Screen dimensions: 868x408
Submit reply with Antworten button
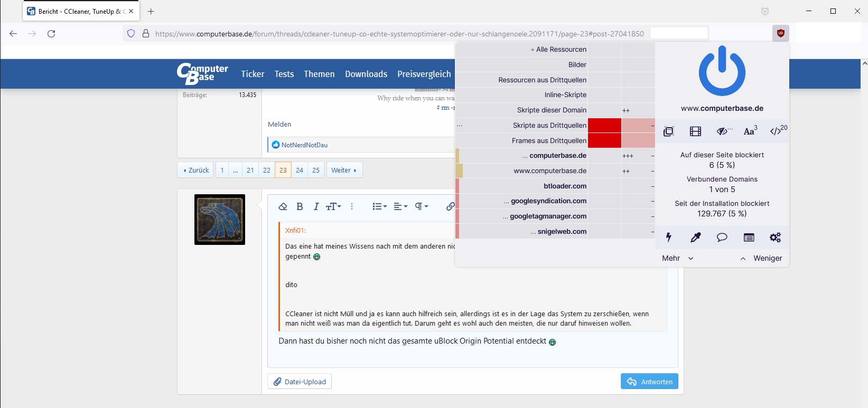coord(649,382)
